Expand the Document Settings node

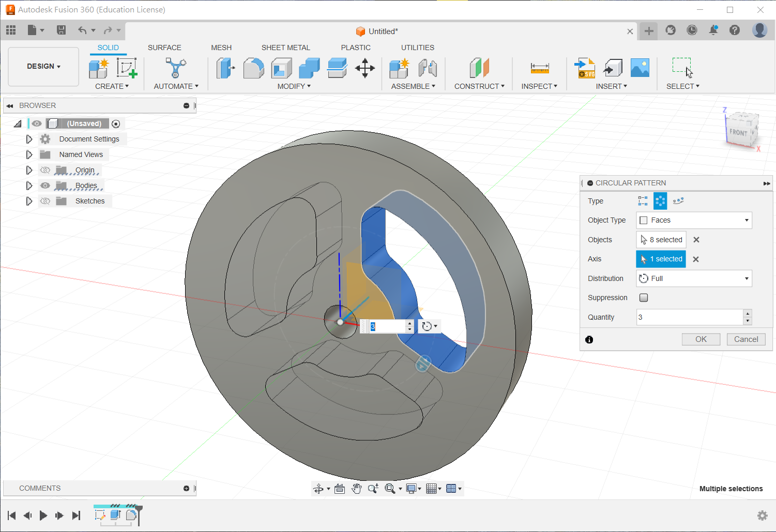coord(29,139)
